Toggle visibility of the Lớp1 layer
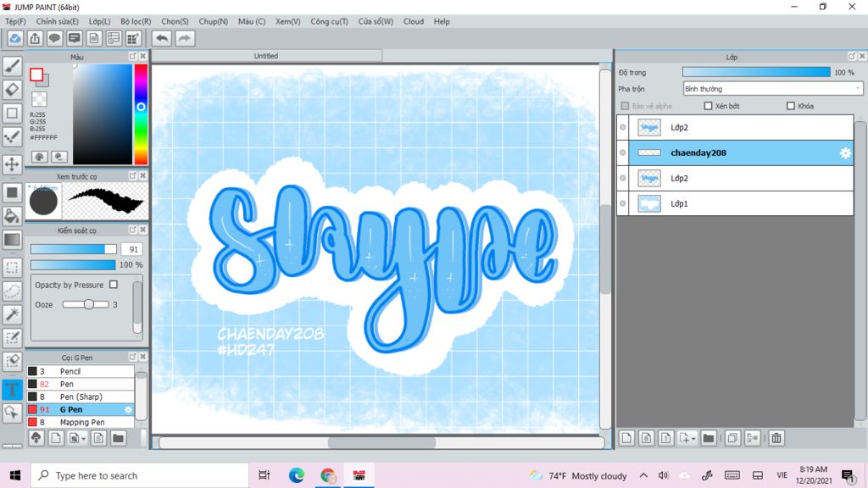Viewport: 868px width, 488px height. pyautogui.click(x=623, y=203)
